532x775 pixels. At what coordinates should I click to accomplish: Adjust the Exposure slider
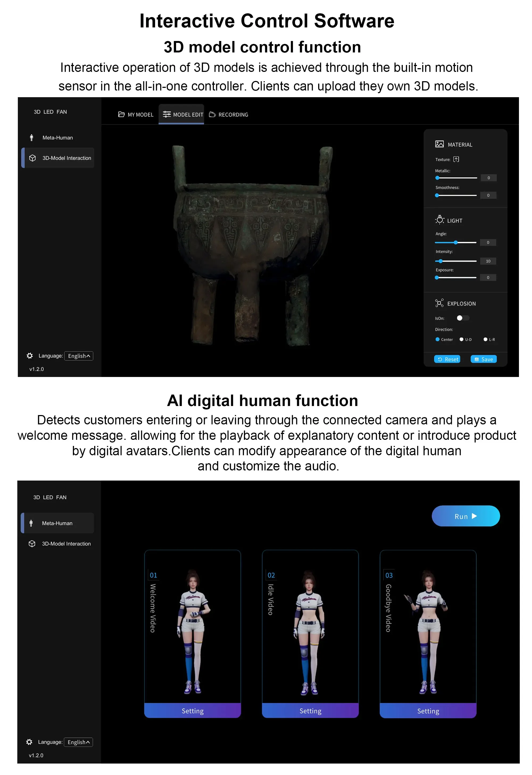pos(456,278)
